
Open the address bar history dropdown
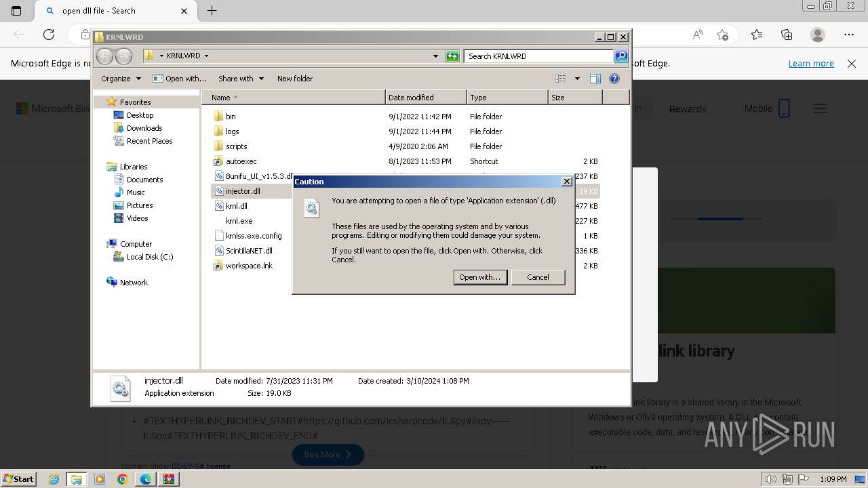coord(435,56)
